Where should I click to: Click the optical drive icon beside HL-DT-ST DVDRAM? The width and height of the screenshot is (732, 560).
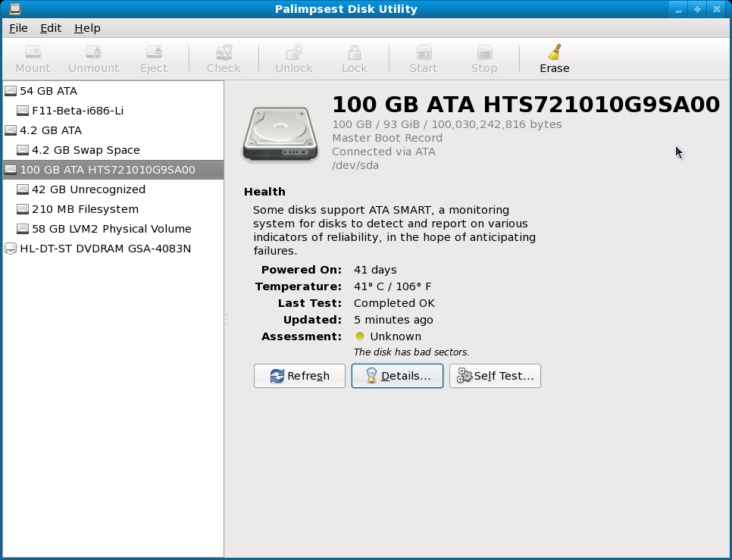point(11,249)
